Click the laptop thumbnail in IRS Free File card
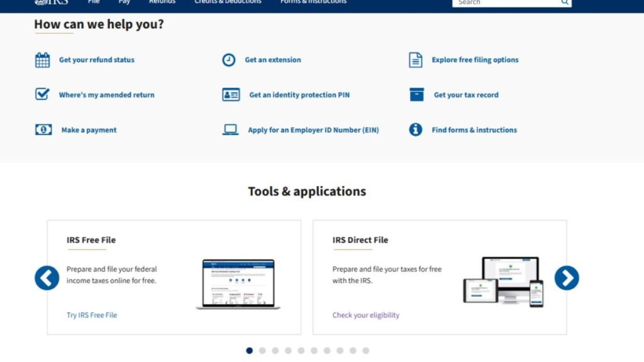Screen dimensions: 644x362 click(238, 284)
